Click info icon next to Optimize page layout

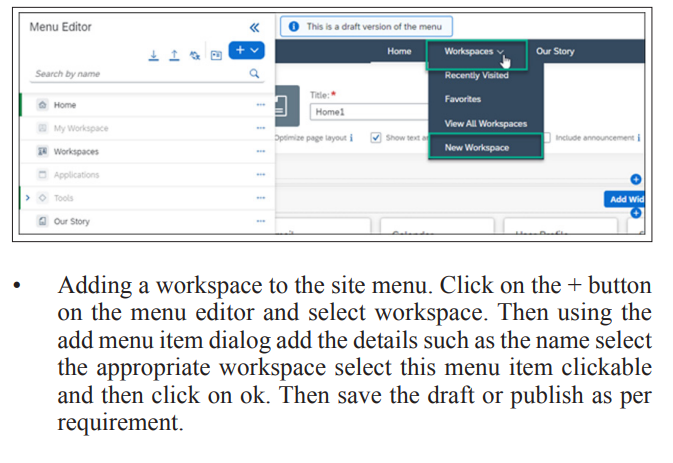[352, 138]
